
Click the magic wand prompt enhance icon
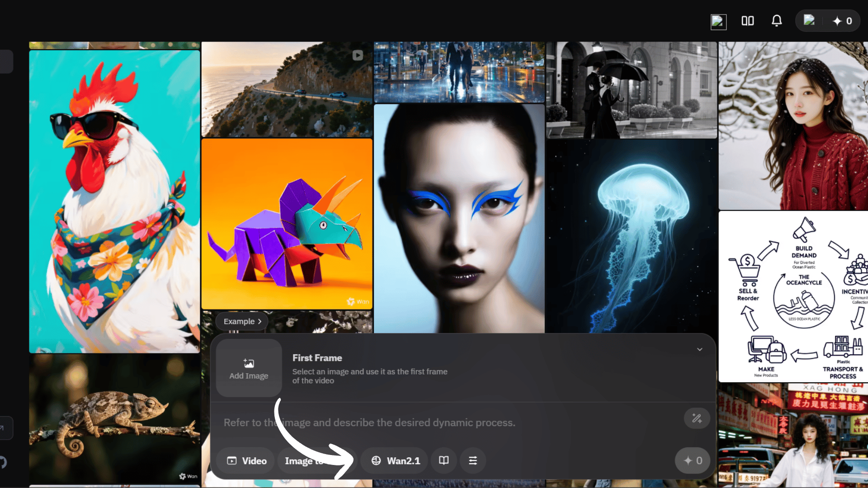697,418
